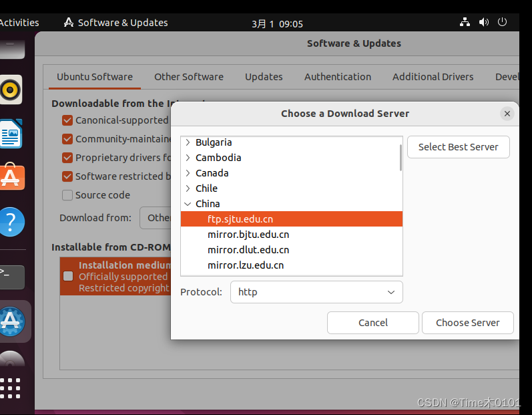The height and width of the screenshot is (415, 532).
Task: Select mirror.bjtu.edu.cn server
Action: (292, 235)
